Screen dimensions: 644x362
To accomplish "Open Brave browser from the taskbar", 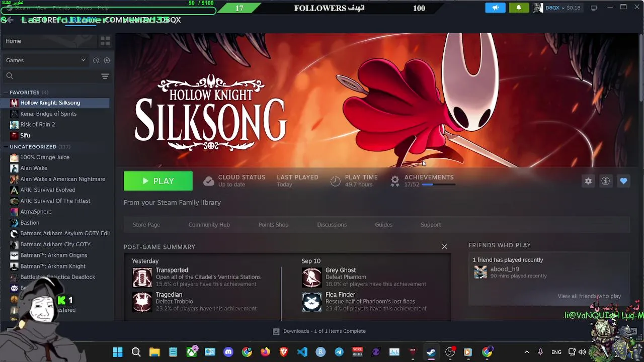I will [x=284, y=352].
